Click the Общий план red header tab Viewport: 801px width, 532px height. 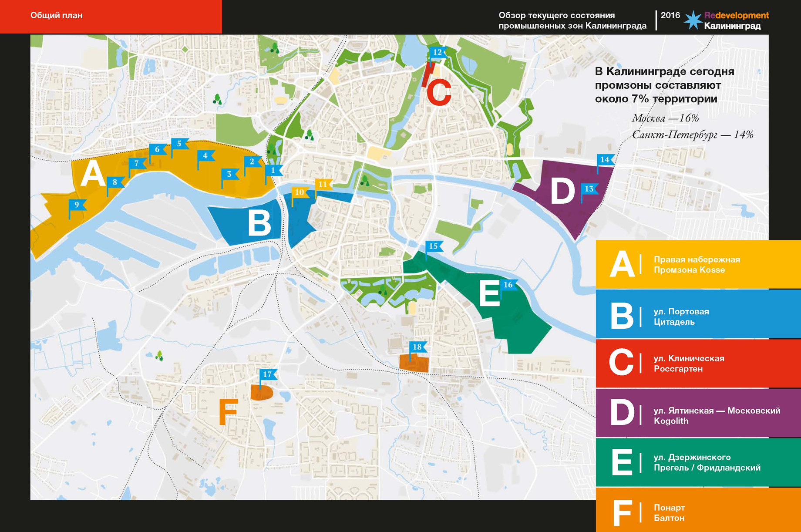pyautogui.click(x=111, y=17)
